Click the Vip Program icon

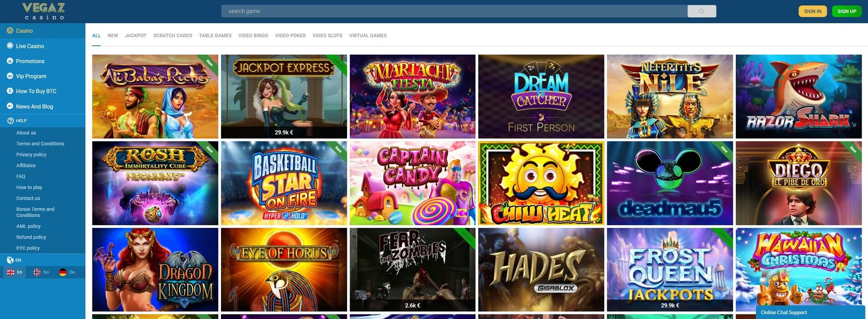tap(10, 76)
